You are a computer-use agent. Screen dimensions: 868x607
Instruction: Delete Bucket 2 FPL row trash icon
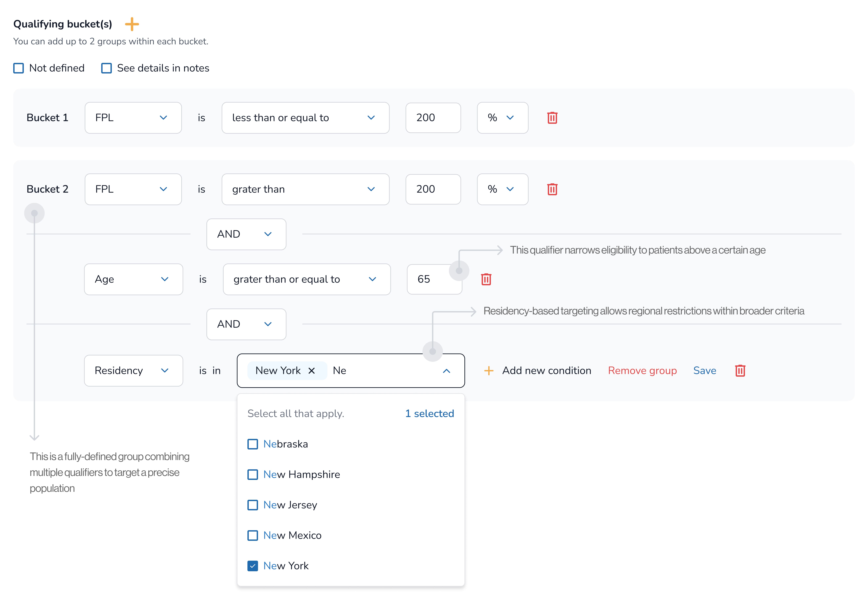click(552, 189)
